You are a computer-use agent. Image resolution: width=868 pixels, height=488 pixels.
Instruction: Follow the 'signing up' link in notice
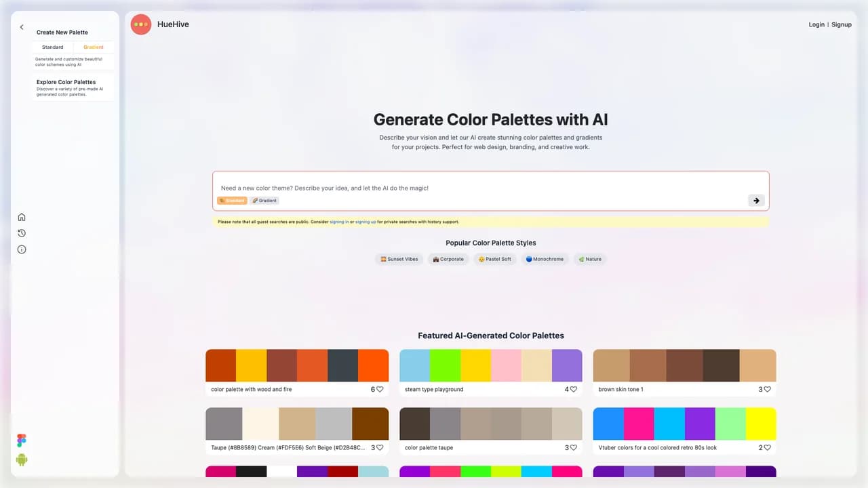(366, 222)
